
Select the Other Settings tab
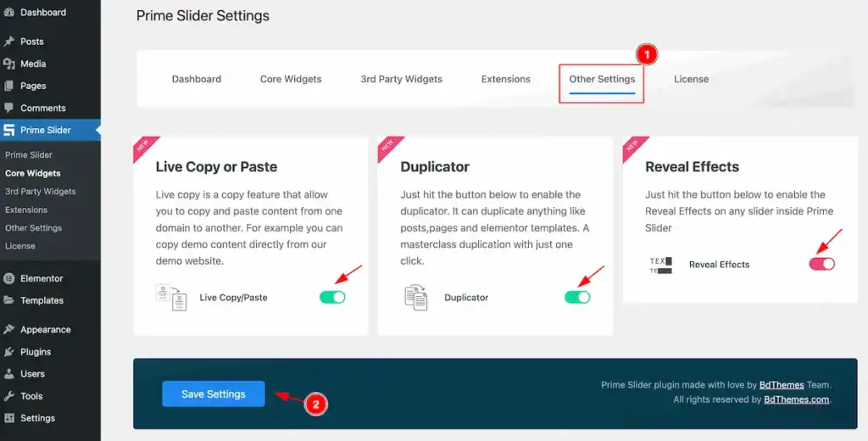click(x=602, y=79)
